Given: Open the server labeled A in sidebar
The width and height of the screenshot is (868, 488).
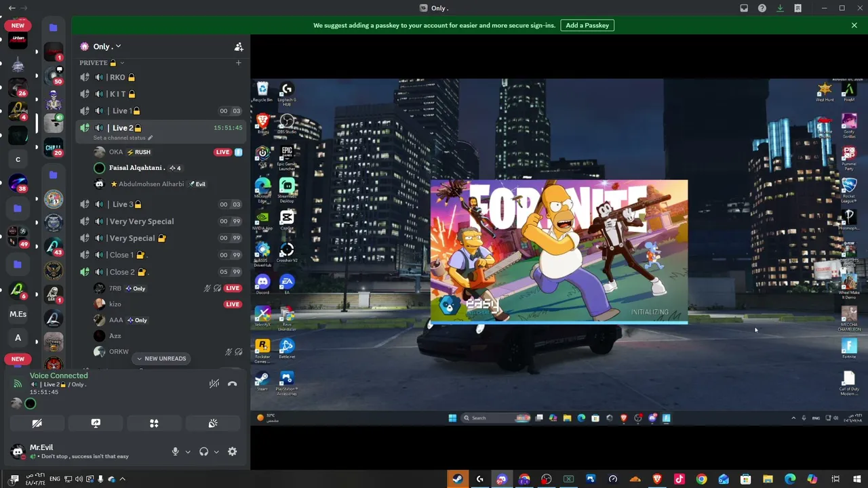Looking at the screenshot, I should click(18, 338).
